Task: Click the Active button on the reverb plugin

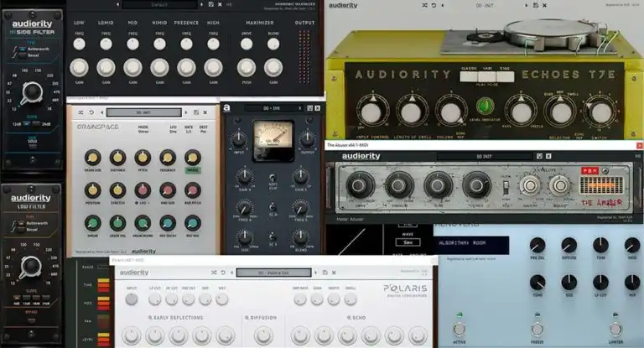Action: (x=460, y=329)
